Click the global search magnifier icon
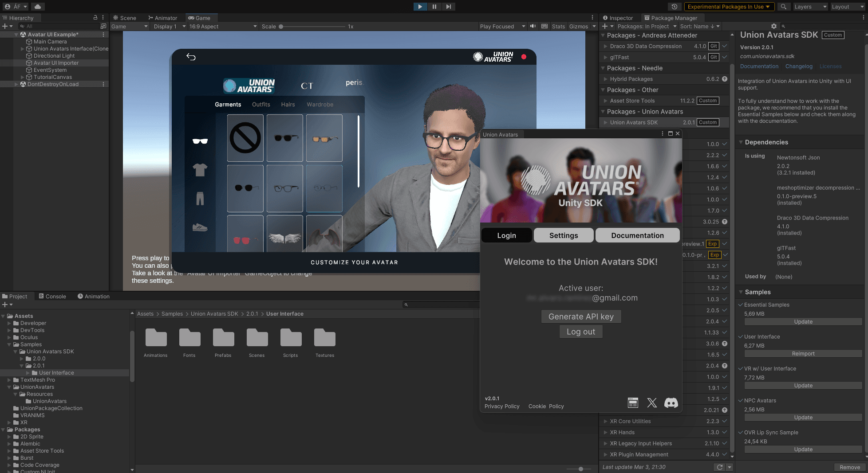 (x=784, y=7)
